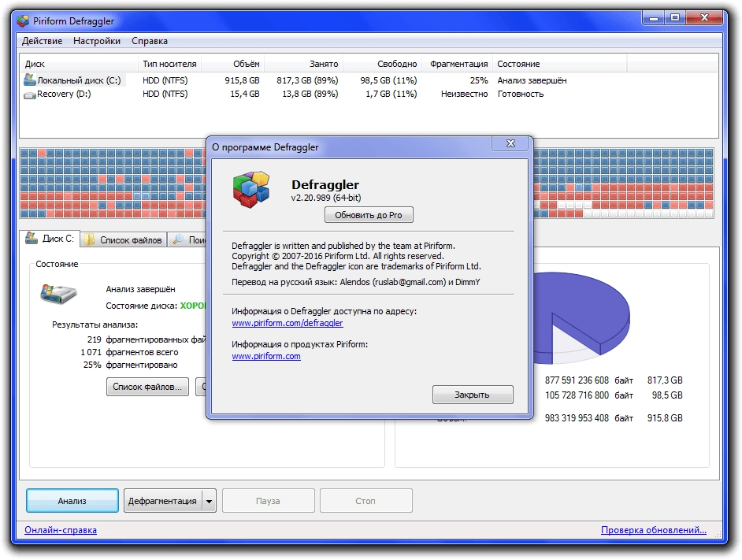This screenshot has height=560, width=742.
Task: Sort by the Диск column header
Action: [x=79, y=64]
